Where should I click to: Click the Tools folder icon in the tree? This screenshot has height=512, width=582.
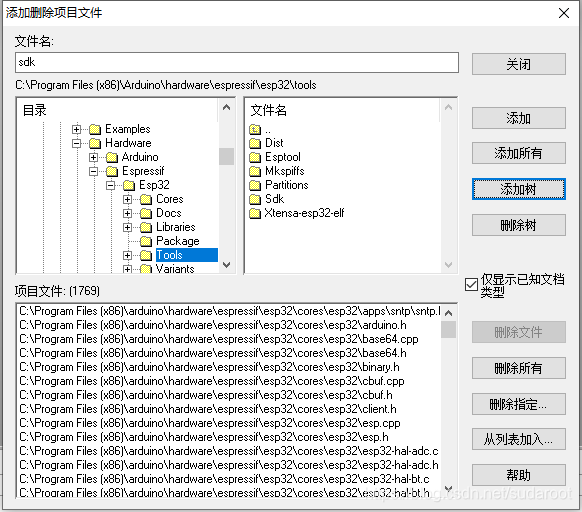pyautogui.click(x=146, y=255)
